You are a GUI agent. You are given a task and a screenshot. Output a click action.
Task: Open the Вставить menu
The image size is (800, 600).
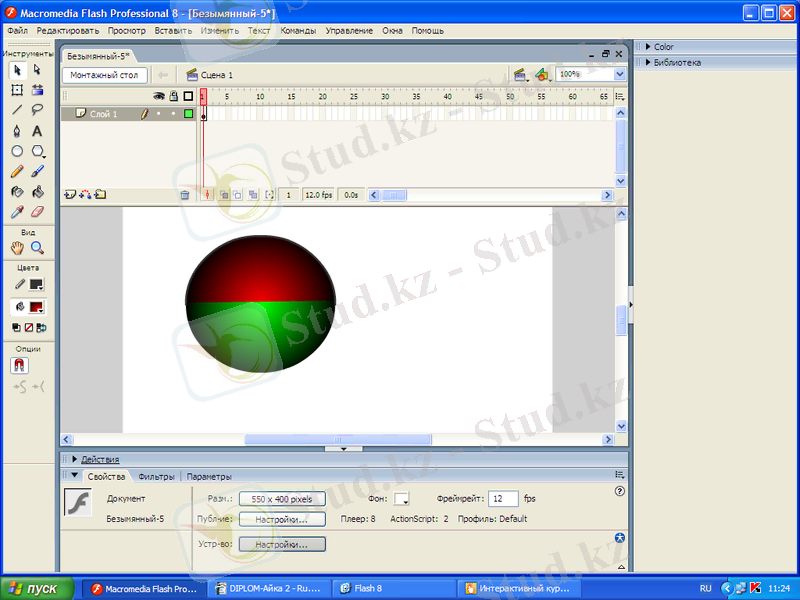tap(174, 31)
